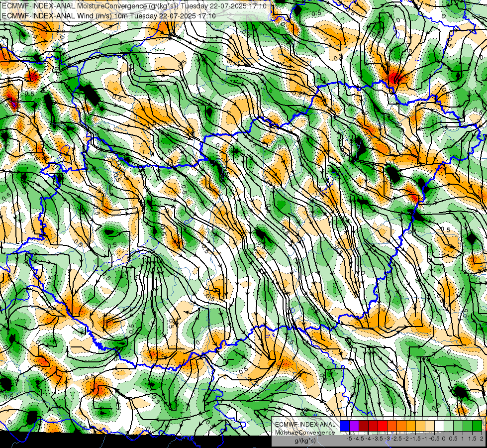
Task: Click the legend's MoistureConvergence label
Action: click(x=305, y=433)
